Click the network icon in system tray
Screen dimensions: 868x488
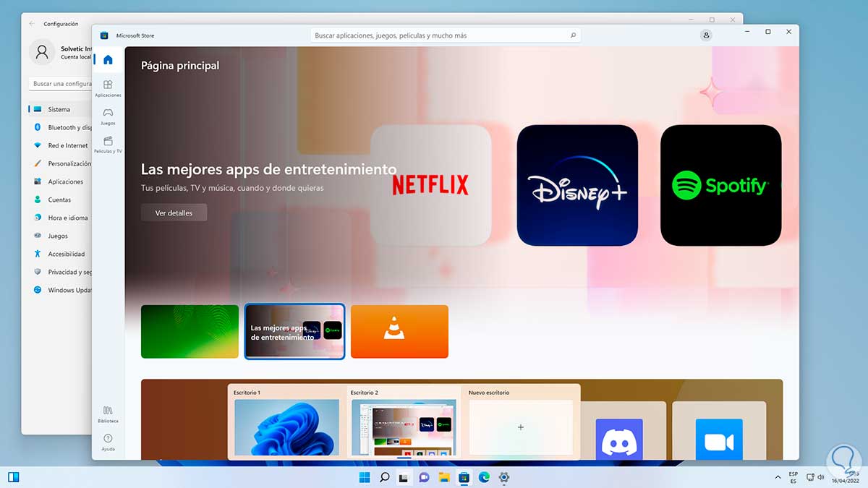(x=811, y=477)
